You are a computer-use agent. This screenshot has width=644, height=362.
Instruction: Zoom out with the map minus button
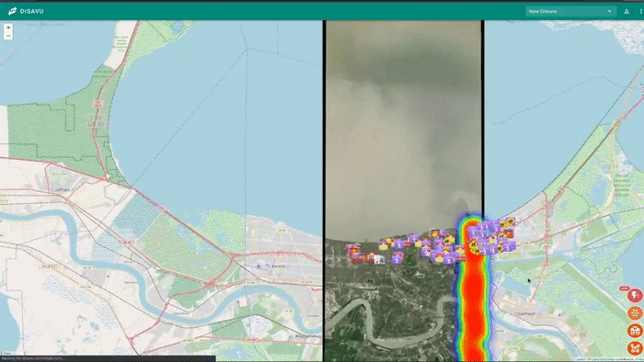click(x=8, y=36)
